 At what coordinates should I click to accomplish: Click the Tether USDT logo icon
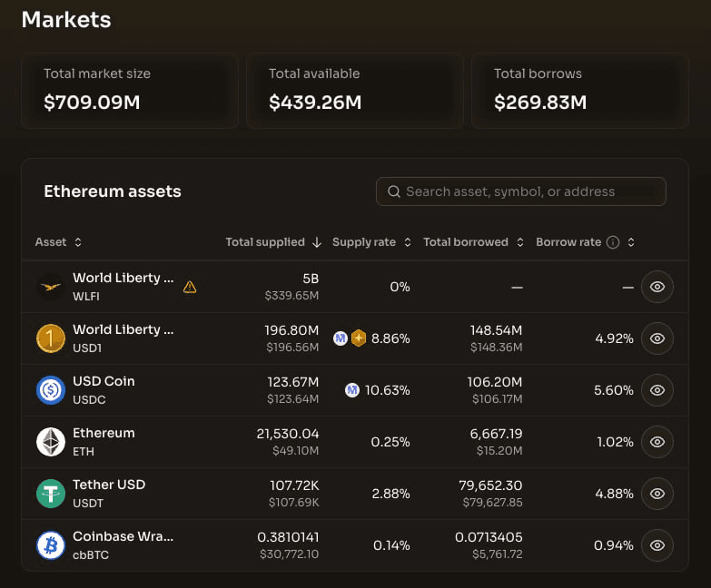pyautogui.click(x=51, y=494)
